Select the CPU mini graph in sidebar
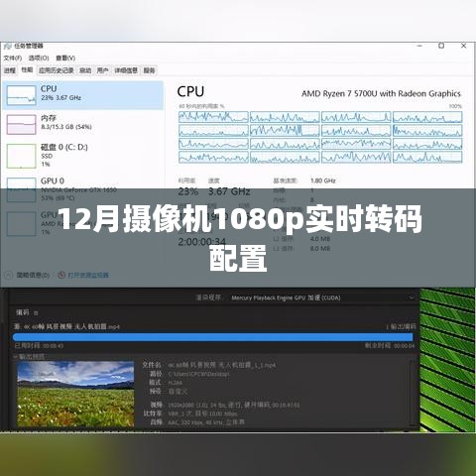The width and height of the screenshot is (476, 476). (21, 95)
